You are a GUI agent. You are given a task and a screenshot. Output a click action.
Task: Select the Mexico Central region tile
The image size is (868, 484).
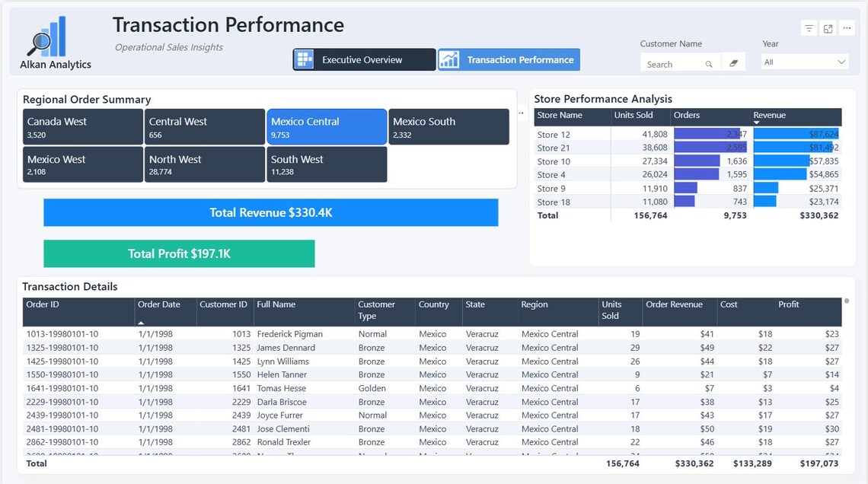[327, 126]
